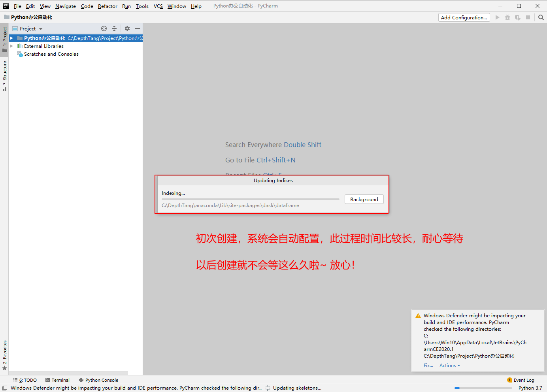
Task: Open the Window menu
Action: pos(177,6)
